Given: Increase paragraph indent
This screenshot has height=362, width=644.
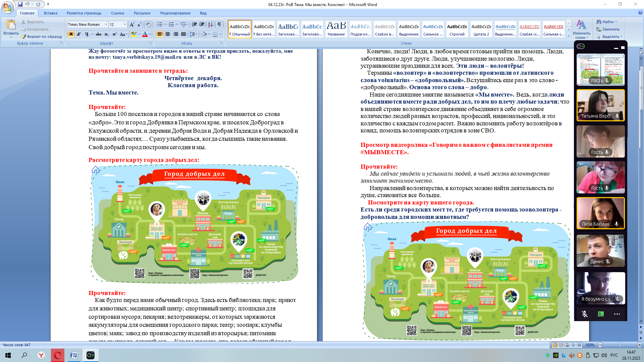Looking at the screenshot, I should pyautogui.click(x=202, y=24).
